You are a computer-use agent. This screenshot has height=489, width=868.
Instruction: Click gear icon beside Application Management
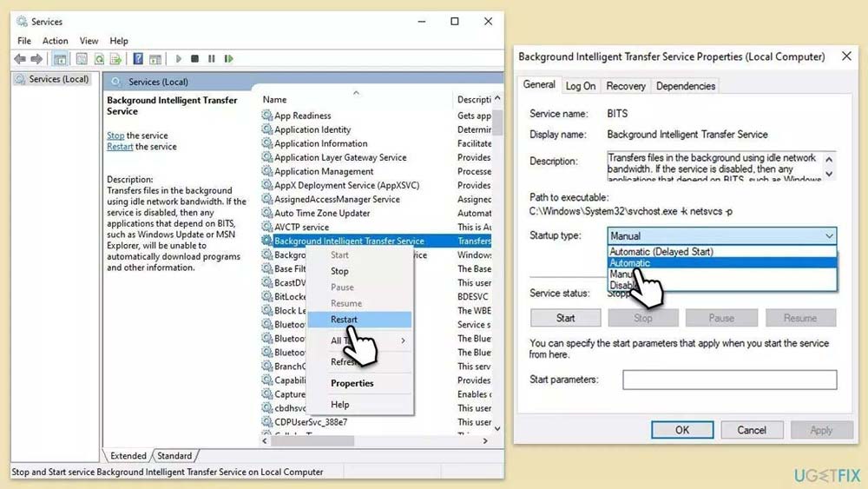266,171
